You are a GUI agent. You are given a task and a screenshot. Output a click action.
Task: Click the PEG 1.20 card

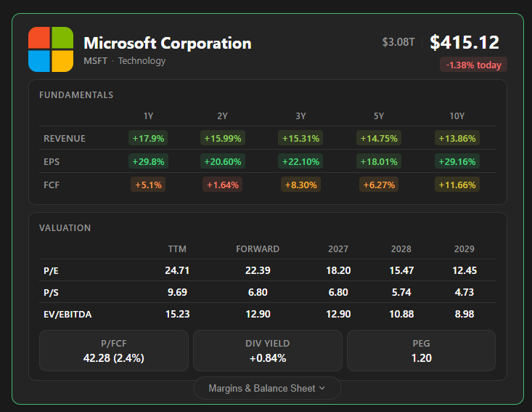[x=421, y=350]
